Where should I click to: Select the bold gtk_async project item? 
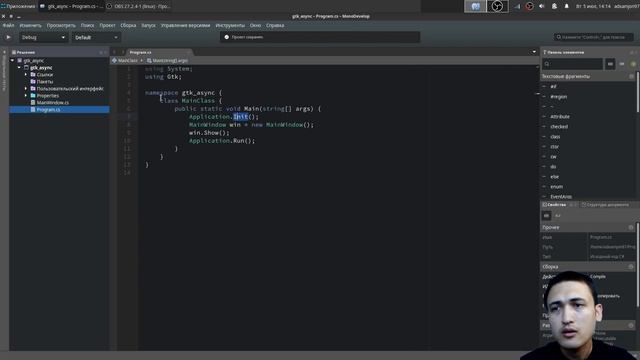[x=41, y=67]
